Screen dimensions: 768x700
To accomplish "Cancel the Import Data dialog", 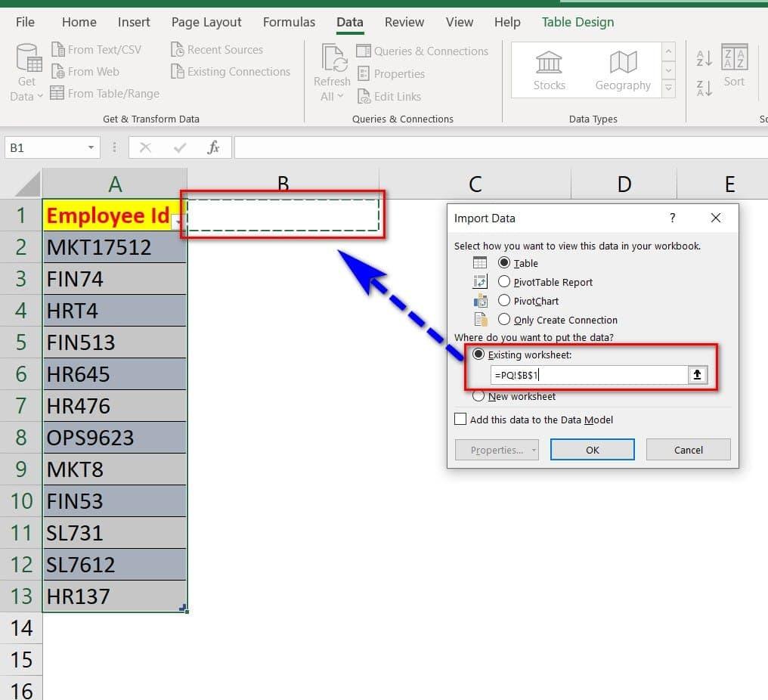I will tap(687, 449).
